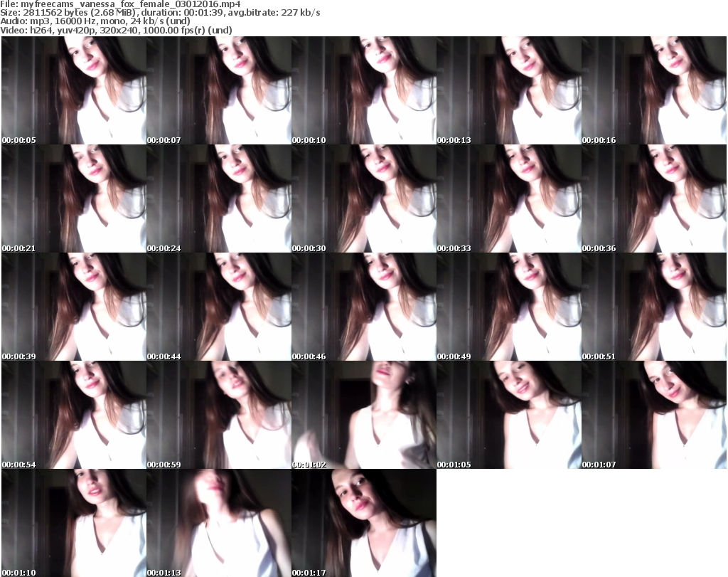Pick the frame timestamped 00:00:54

[x=74, y=415]
